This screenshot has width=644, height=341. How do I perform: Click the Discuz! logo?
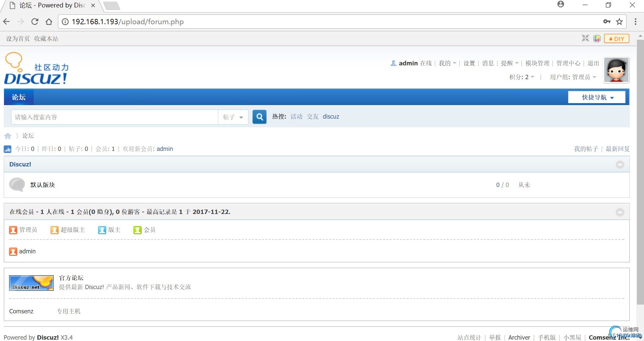(x=36, y=68)
